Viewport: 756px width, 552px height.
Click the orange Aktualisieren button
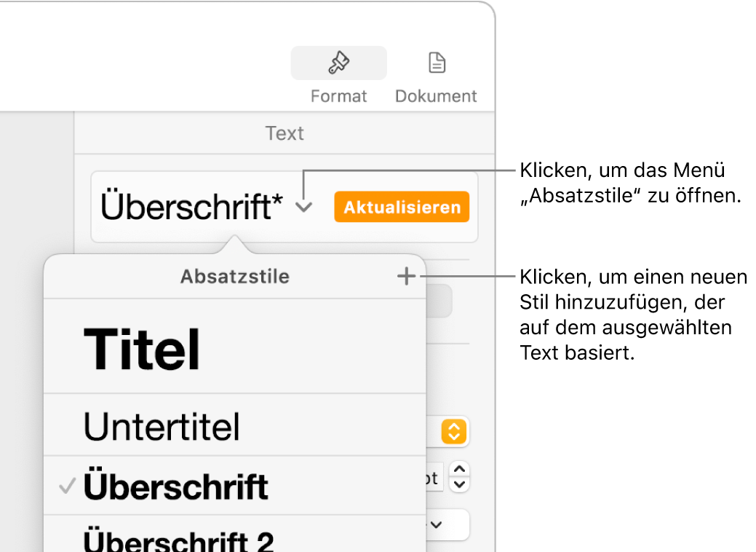tap(402, 207)
